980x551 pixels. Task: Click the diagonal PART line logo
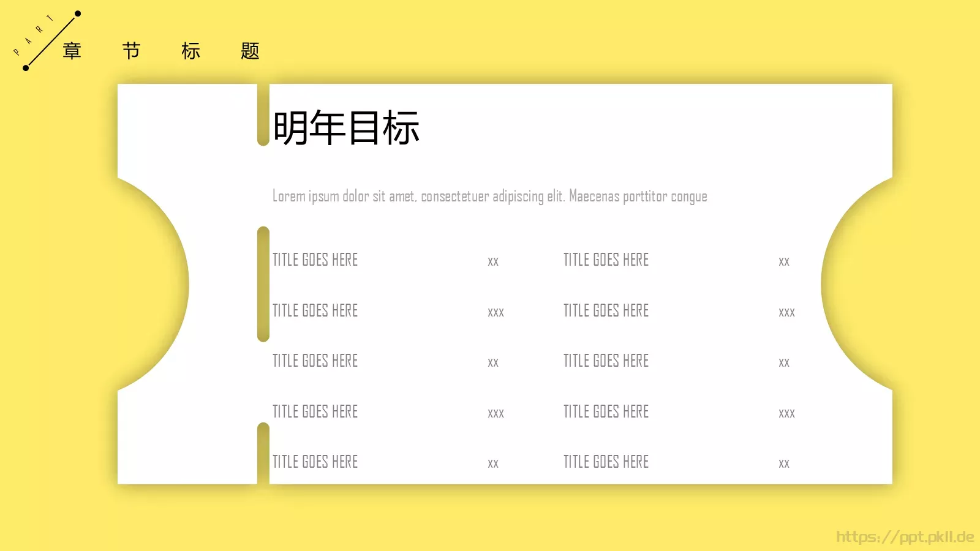pyautogui.click(x=51, y=40)
